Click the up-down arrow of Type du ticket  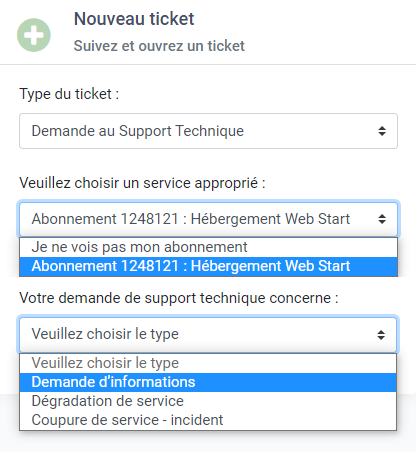coord(382,131)
